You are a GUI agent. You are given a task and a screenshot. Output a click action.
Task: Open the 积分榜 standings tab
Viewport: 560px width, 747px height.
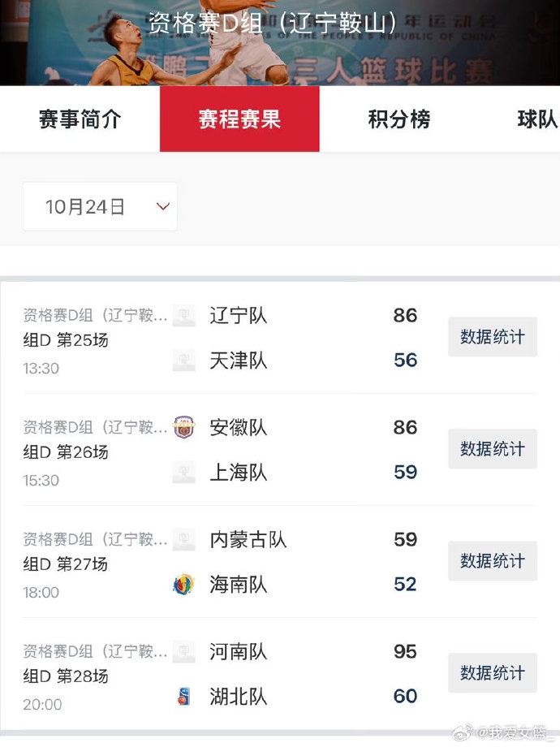pos(399,119)
